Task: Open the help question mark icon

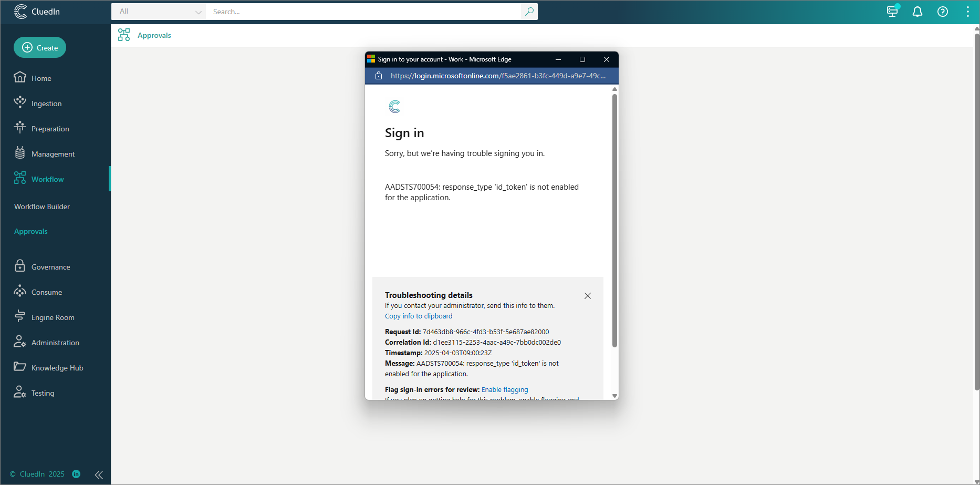Action: (943, 12)
